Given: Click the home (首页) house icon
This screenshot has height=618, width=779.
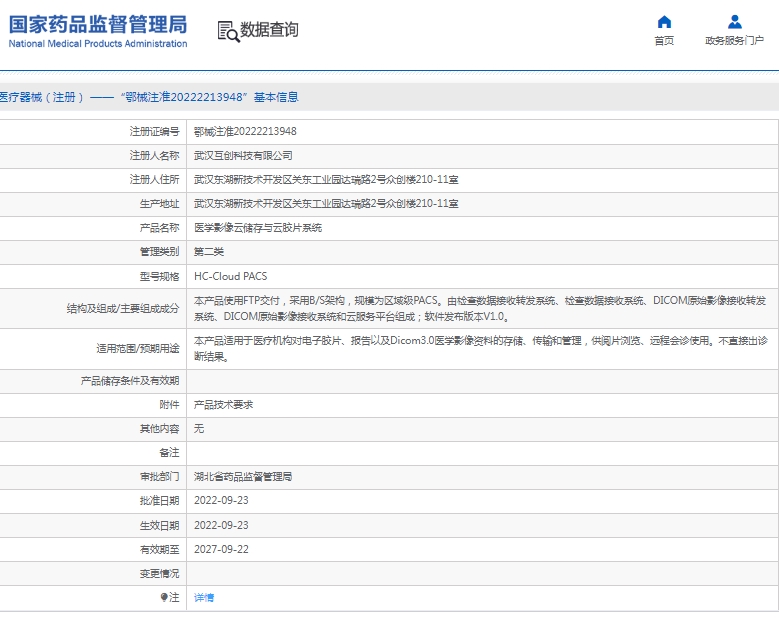Looking at the screenshot, I should pos(664,22).
